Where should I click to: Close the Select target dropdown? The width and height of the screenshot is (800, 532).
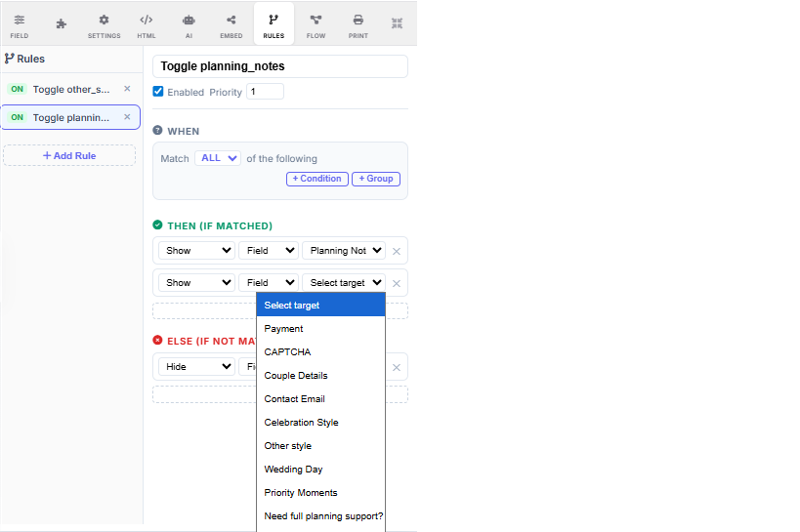[344, 282]
